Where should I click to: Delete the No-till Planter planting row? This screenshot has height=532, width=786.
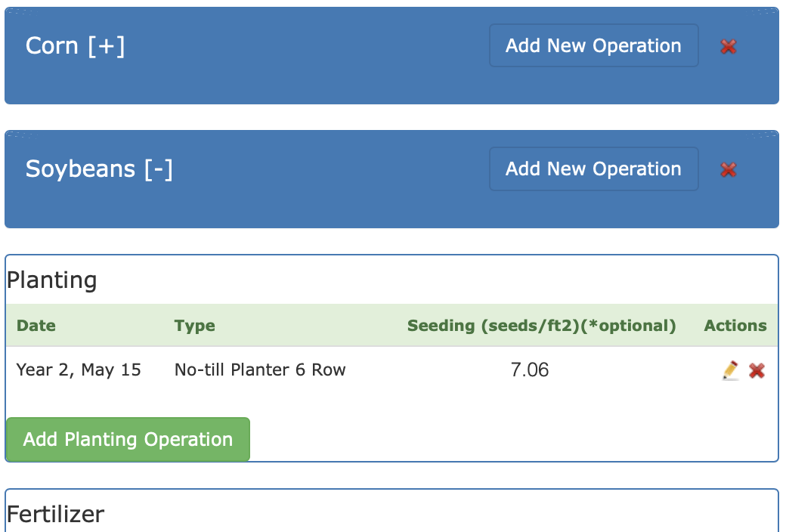[x=757, y=371]
